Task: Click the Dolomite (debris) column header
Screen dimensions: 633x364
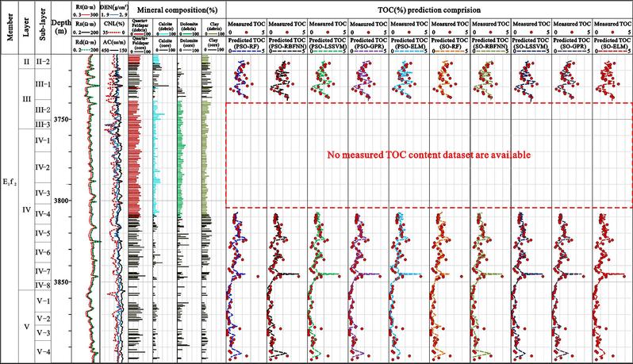Action: [187, 29]
